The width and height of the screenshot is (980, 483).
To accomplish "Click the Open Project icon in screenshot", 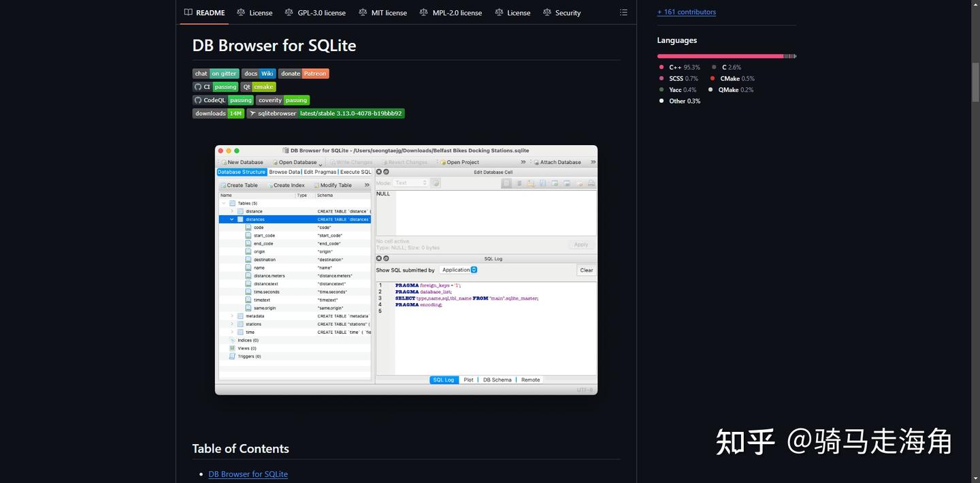I will click(x=443, y=162).
